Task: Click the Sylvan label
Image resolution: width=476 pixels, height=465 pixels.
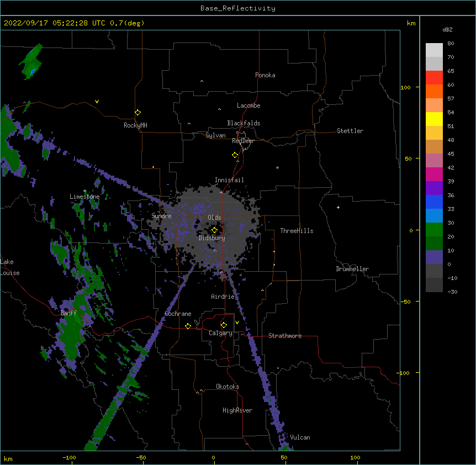Action: [x=215, y=135]
